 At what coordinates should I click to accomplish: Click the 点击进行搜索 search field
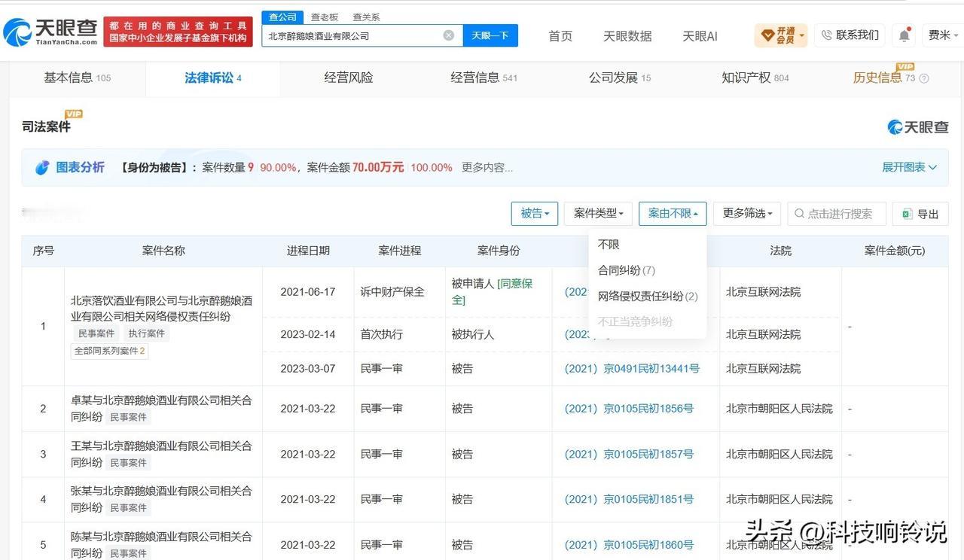tap(837, 214)
